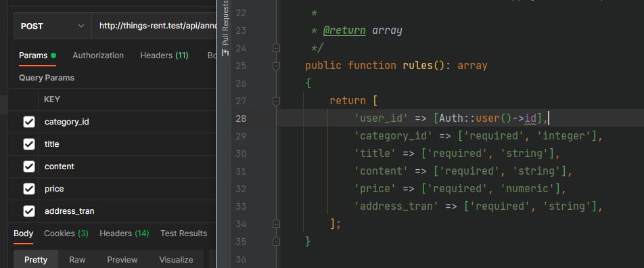Click the Query Params heading
The height and width of the screenshot is (268, 644).
coord(47,78)
